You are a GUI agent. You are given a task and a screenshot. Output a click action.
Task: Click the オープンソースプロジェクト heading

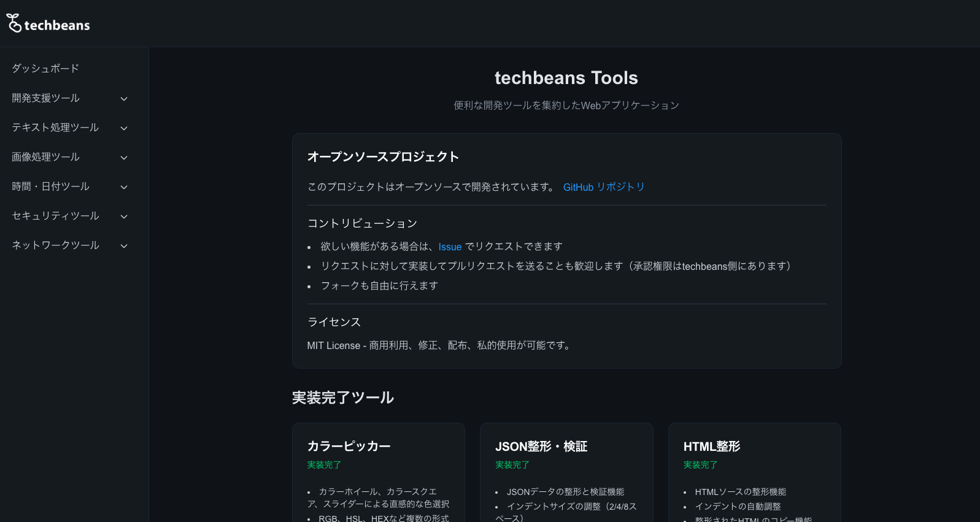point(383,157)
